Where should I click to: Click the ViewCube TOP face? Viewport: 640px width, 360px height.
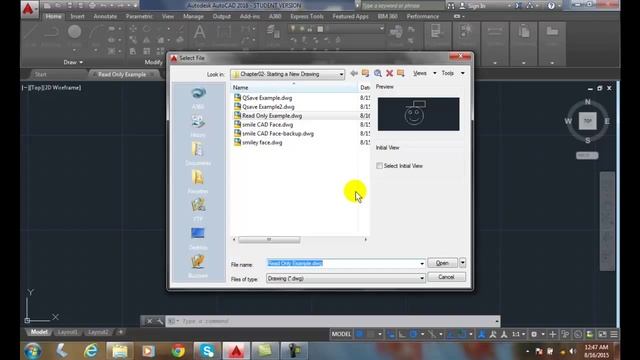[x=587, y=121]
